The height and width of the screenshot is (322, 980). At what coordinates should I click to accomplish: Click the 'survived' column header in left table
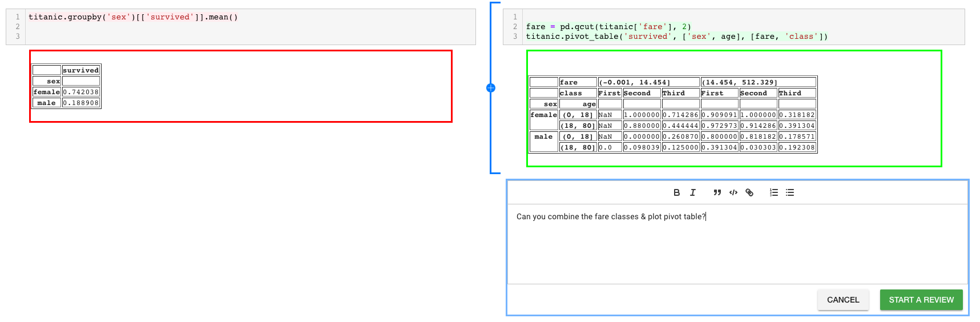[x=80, y=70]
